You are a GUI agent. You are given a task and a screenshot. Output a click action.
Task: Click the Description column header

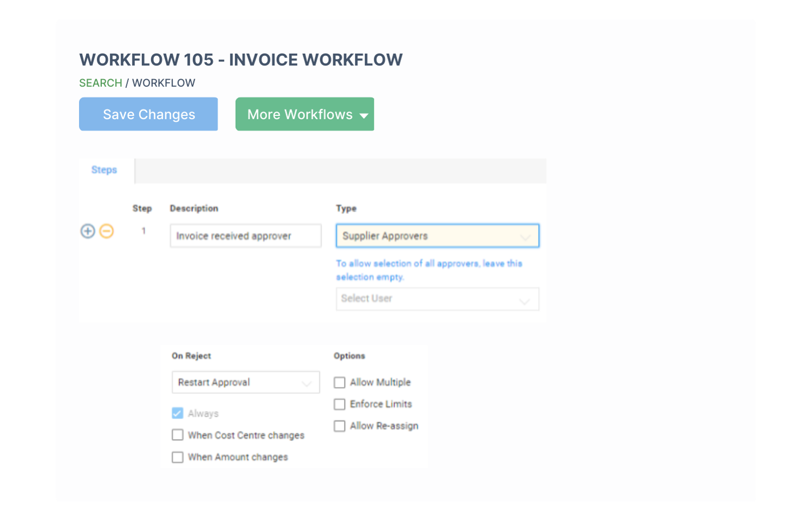(x=194, y=208)
